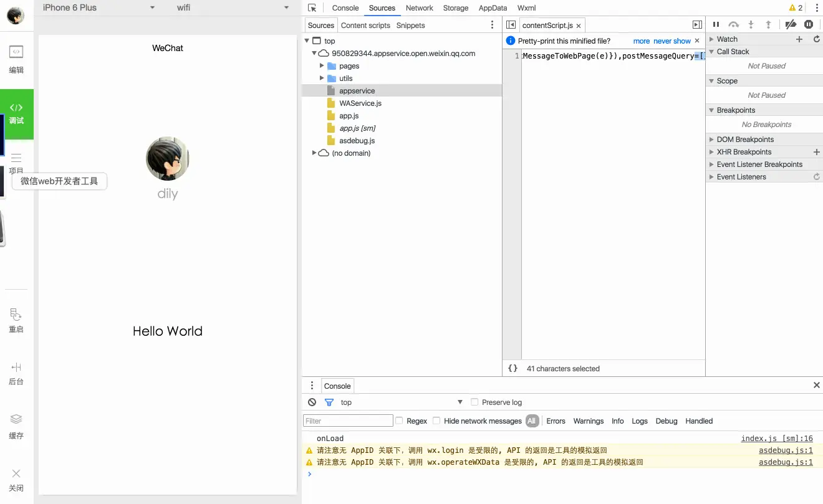The image size is (823, 504).
Task: Switch to the Network tab
Action: [x=420, y=8]
